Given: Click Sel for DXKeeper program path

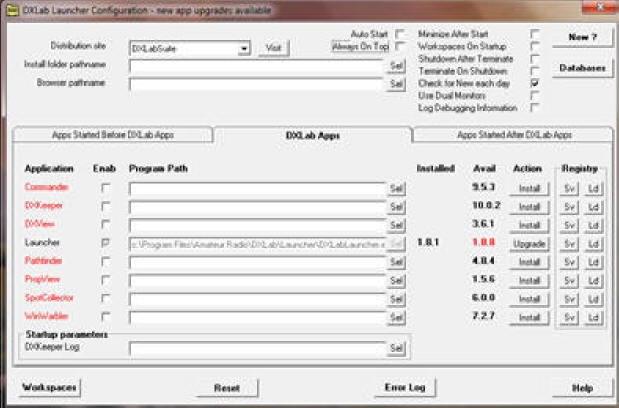Looking at the screenshot, I should tap(396, 207).
